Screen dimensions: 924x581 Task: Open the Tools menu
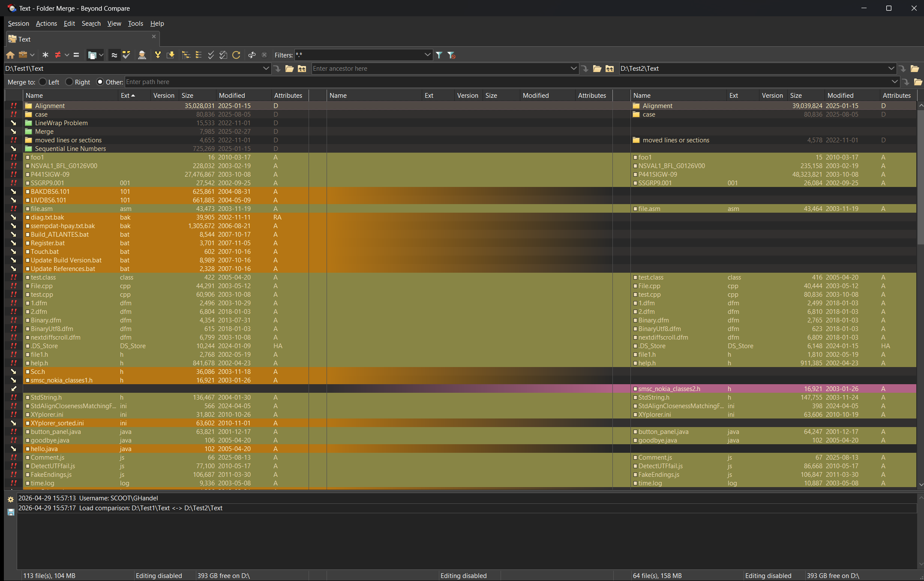135,24
